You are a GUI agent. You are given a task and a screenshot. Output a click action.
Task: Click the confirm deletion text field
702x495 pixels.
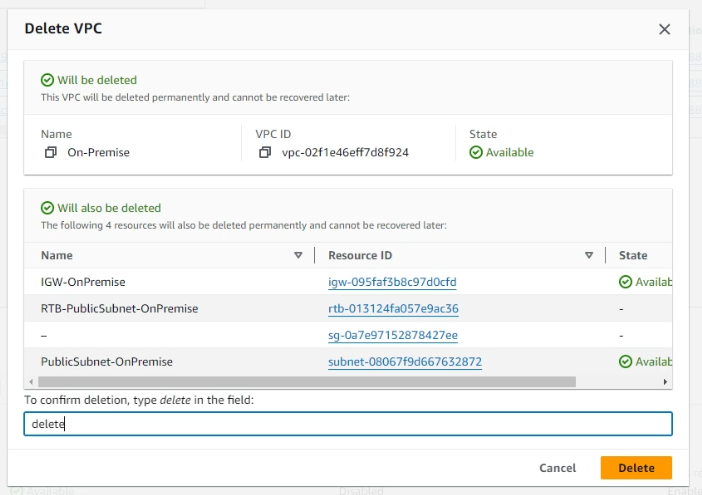pyautogui.click(x=348, y=424)
